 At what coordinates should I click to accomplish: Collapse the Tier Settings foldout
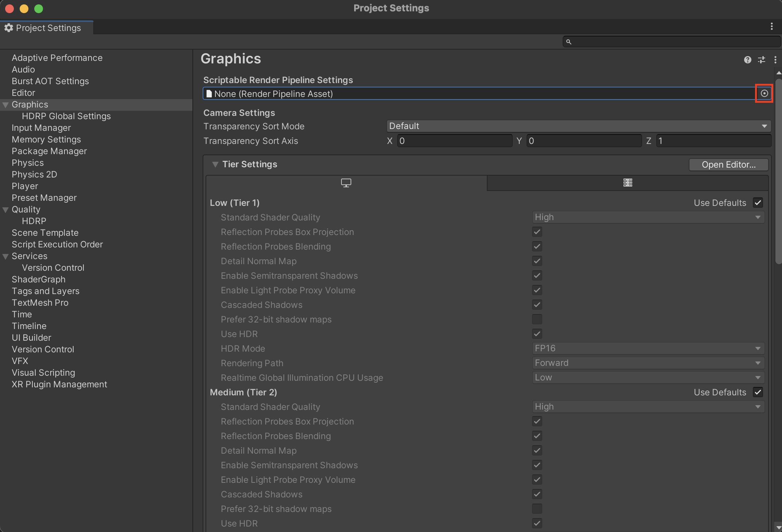coord(215,164)
